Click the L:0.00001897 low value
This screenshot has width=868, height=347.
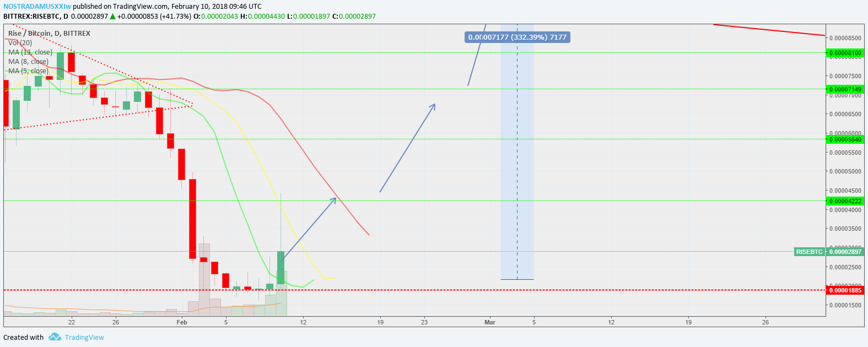[309, 17]
